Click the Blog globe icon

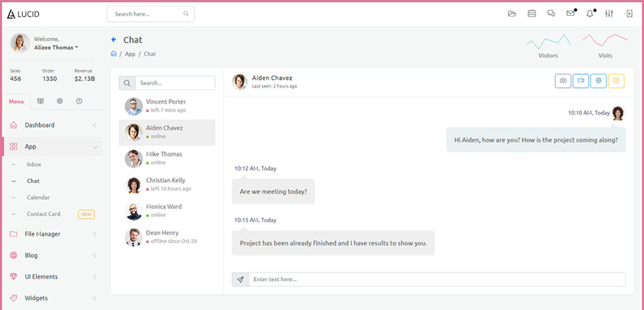tap(14, 255)
